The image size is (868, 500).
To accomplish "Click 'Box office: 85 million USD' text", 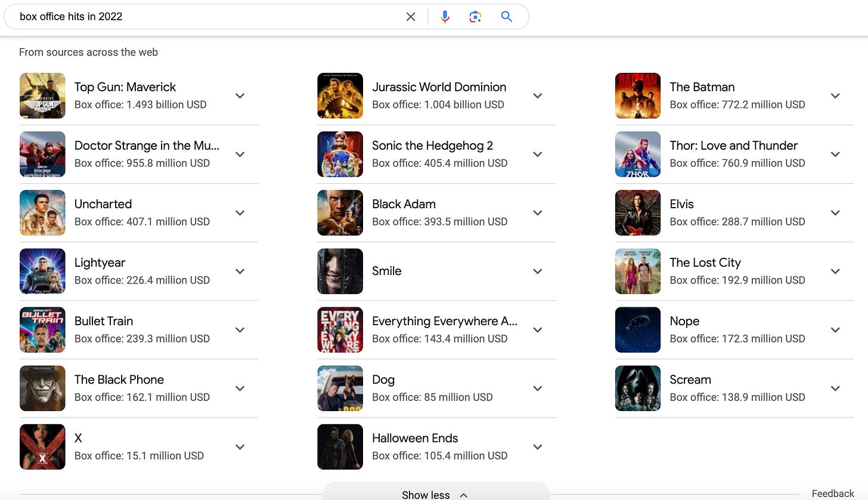I will 432,397.
